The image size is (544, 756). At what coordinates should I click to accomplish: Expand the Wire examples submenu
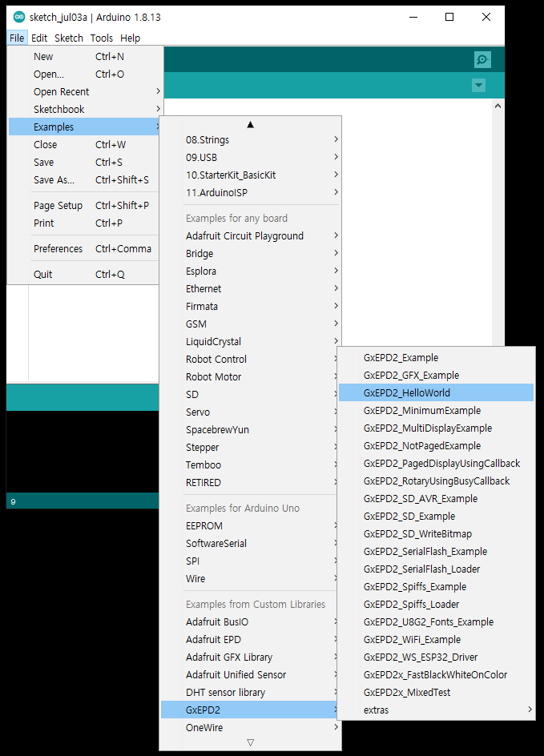tap(249, 578)
